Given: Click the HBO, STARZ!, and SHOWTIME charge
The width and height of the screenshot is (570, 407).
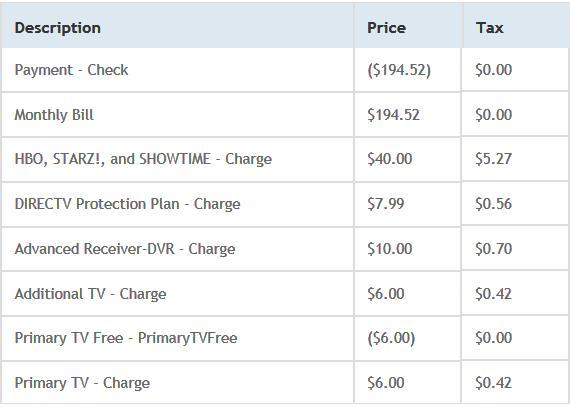Looking at the screenshot, I should [x=143, y=159].
